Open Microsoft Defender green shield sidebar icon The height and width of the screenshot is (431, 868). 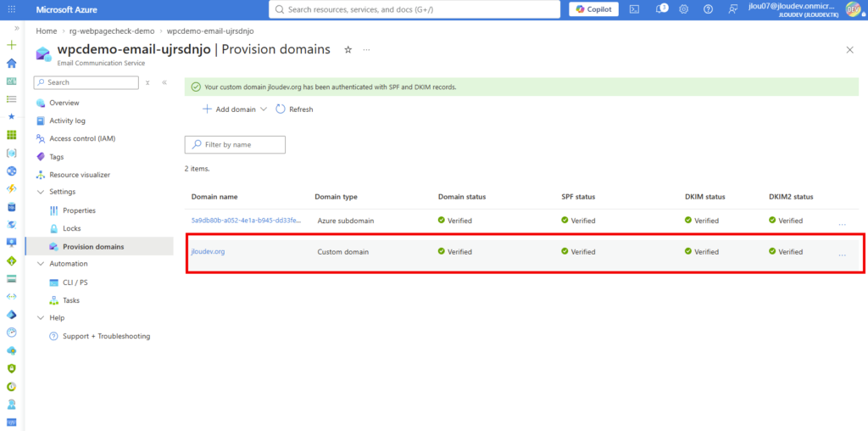tap(11, 368)
